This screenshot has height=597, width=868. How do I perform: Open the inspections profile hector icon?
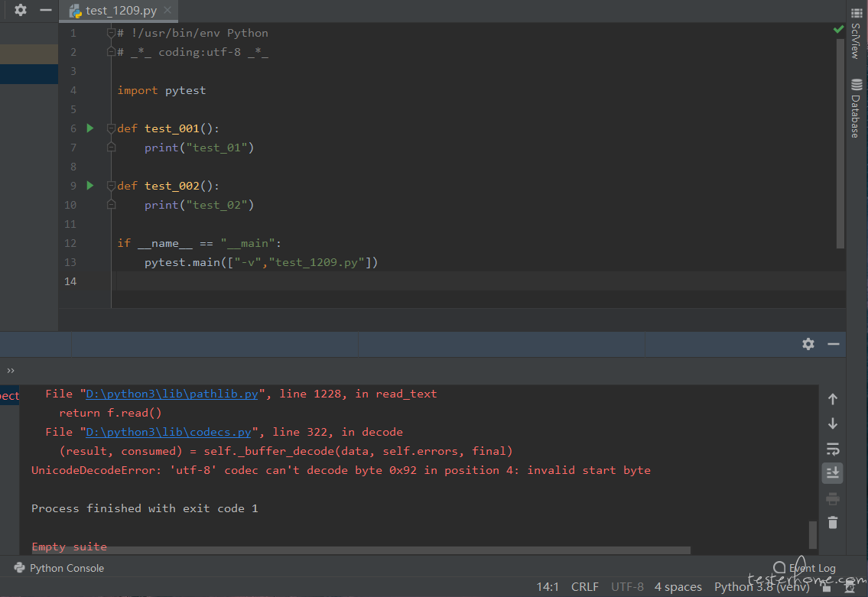pyautogui.click(x=850, y=588)
